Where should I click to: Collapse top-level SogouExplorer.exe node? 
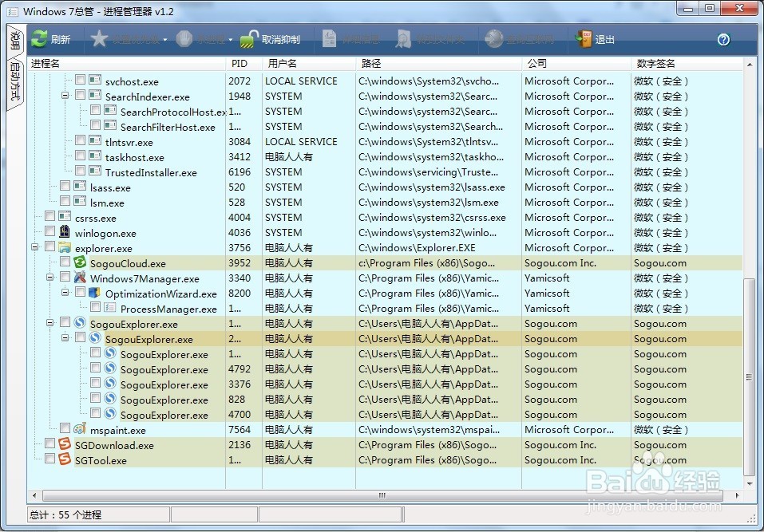point(50,323)
